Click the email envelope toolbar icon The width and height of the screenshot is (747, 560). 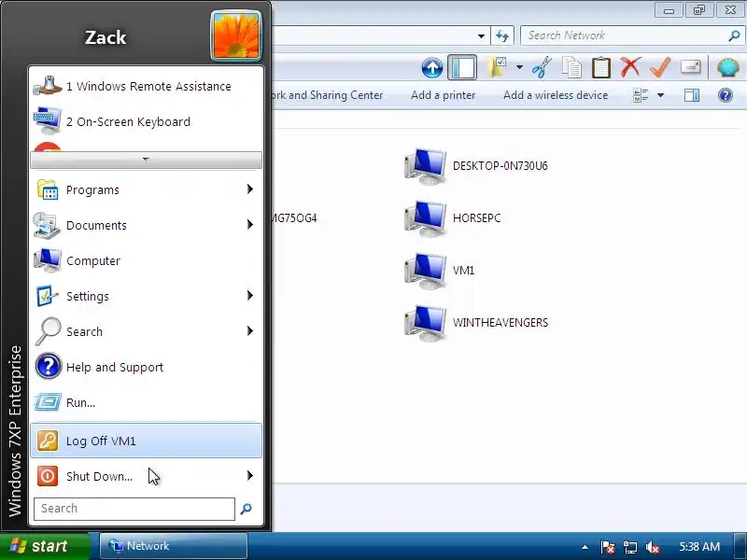(x=690, y=67)
